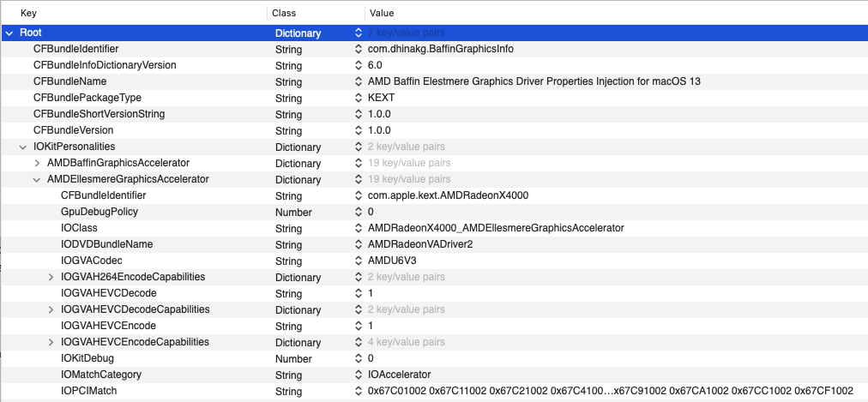
Task: Open class type popup for GpuDebugPolicy row
Action: click(359, 212)
